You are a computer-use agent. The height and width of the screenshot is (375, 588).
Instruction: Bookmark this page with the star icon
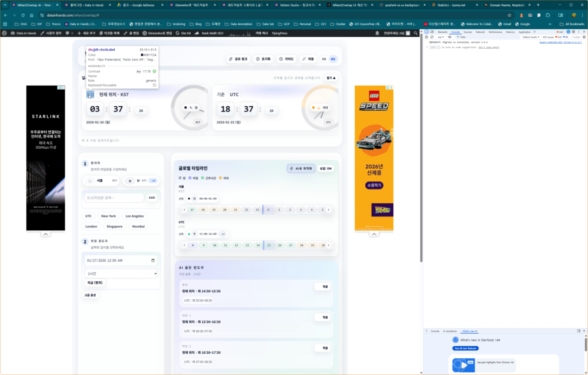pos(509,15)
